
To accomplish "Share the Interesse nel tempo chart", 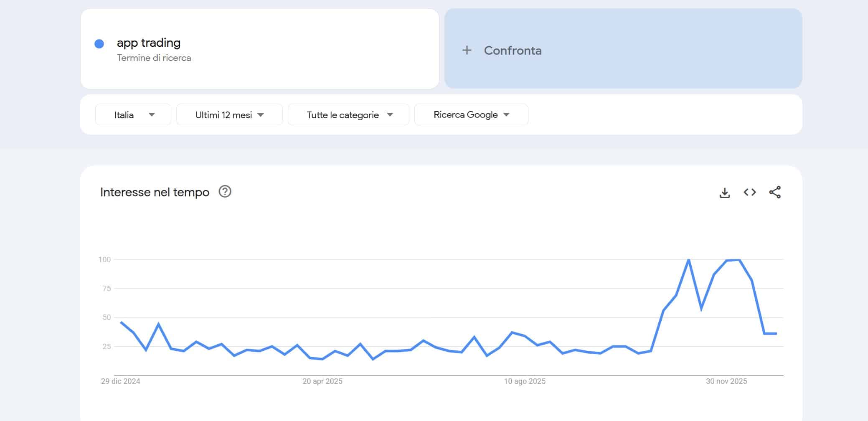I will [775, 192].
